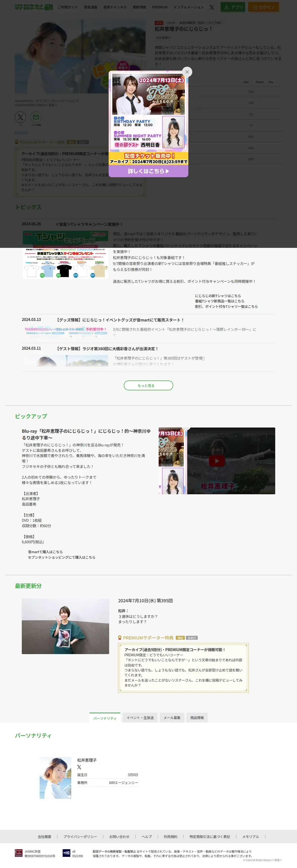Viewport: 297px width, 868px height.
Task: Select the パーソナリティ tab
Action: coord(105,718)
